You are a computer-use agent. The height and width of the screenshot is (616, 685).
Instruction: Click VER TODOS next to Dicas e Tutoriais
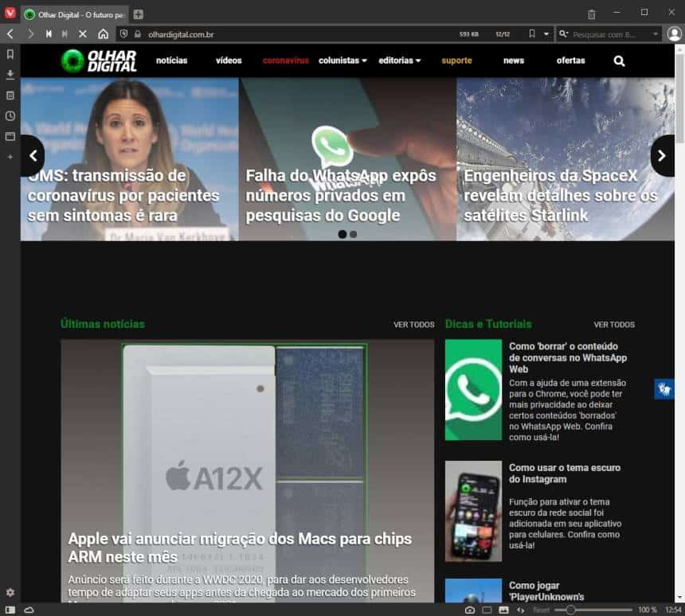click(x=614, y=325)
